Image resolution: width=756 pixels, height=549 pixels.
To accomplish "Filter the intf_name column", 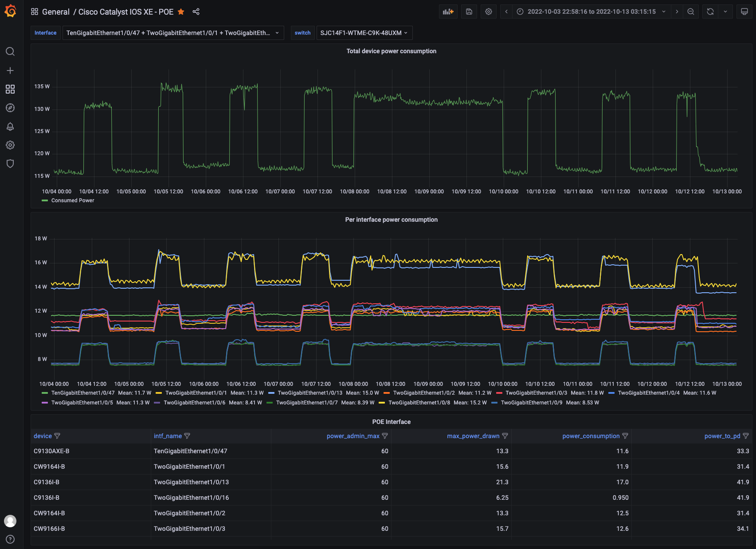I will [187, 436].
